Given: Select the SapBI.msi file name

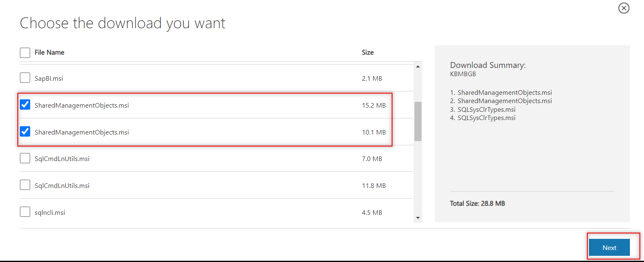Looking at the screenshot, I should [49, 78].
